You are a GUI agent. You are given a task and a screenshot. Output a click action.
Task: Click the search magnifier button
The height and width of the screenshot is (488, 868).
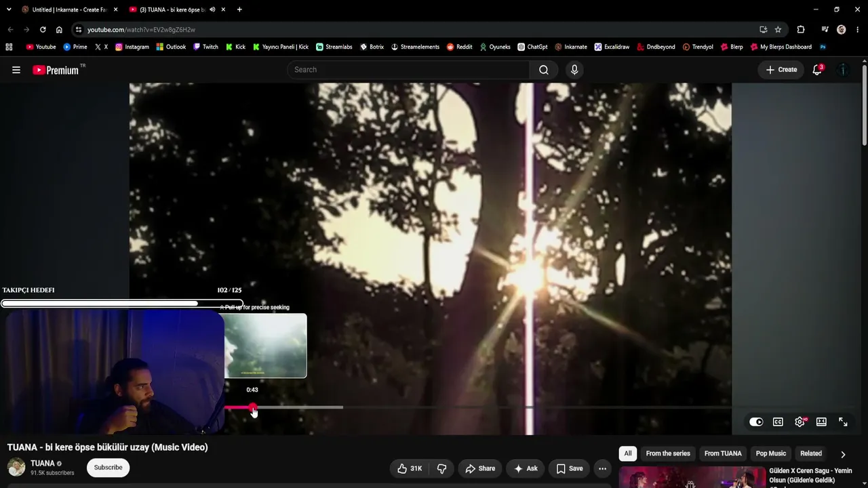click(544, 70)
